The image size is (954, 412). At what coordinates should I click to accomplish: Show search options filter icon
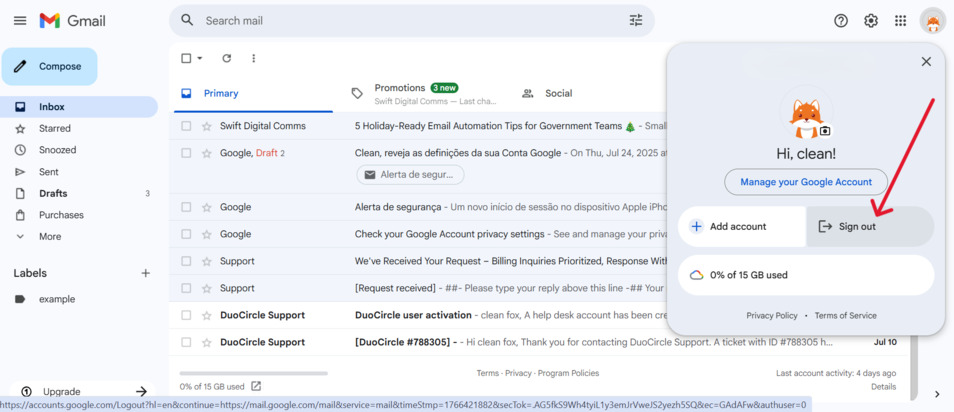[x=636, y=20]
